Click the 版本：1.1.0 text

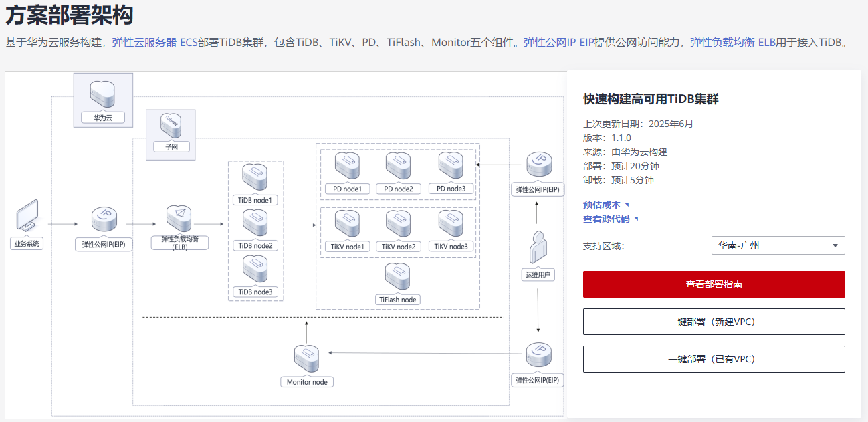pyautogui.click(x=607, y=138)
